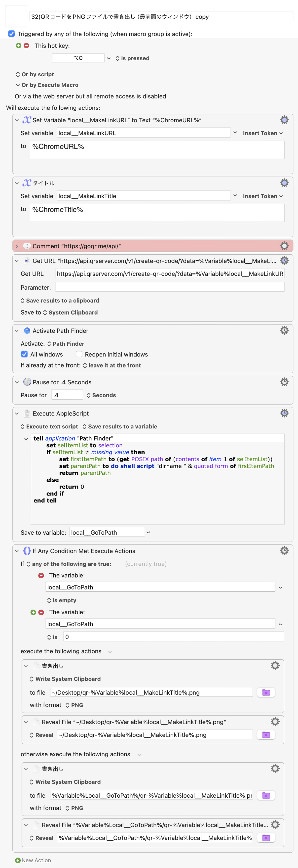
Task: Uncheck the All windows checkbox
Action: 24,354
